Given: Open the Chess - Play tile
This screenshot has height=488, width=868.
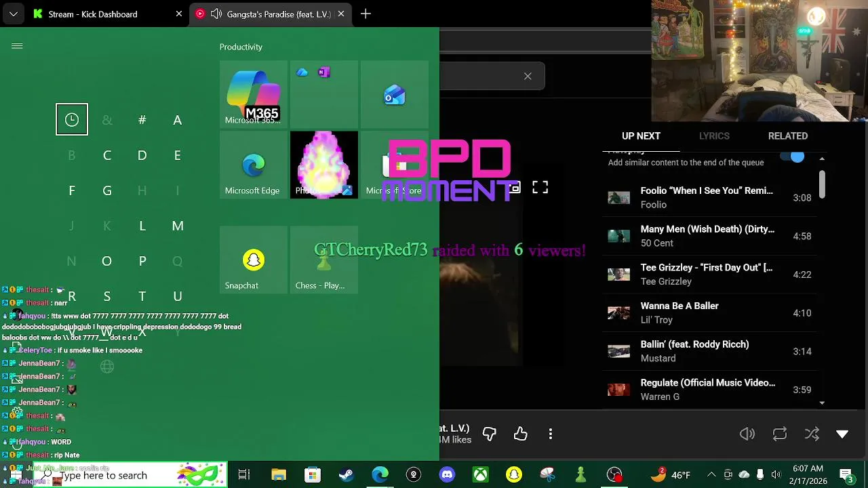Looking at the screenshot, I should point(324,260).
